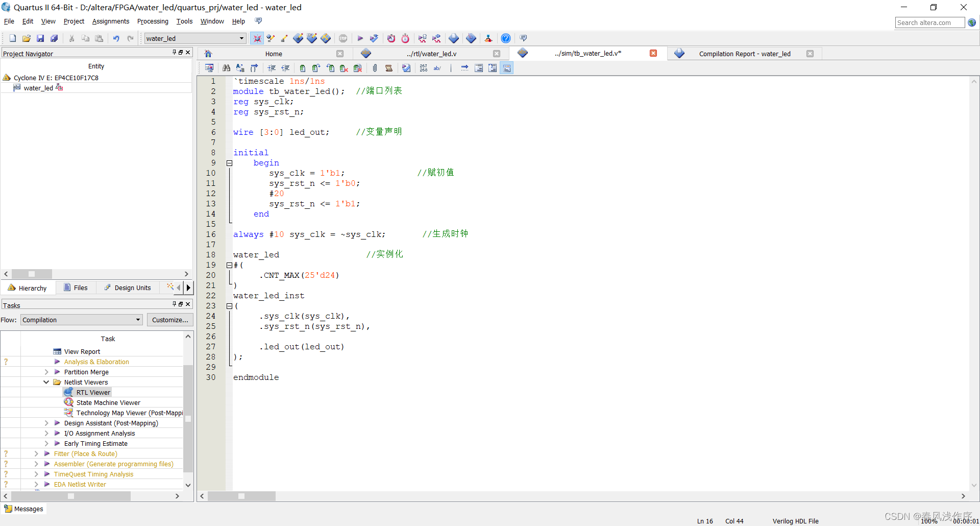Click the Save All stacked disks icon

(x=54, y=38)
